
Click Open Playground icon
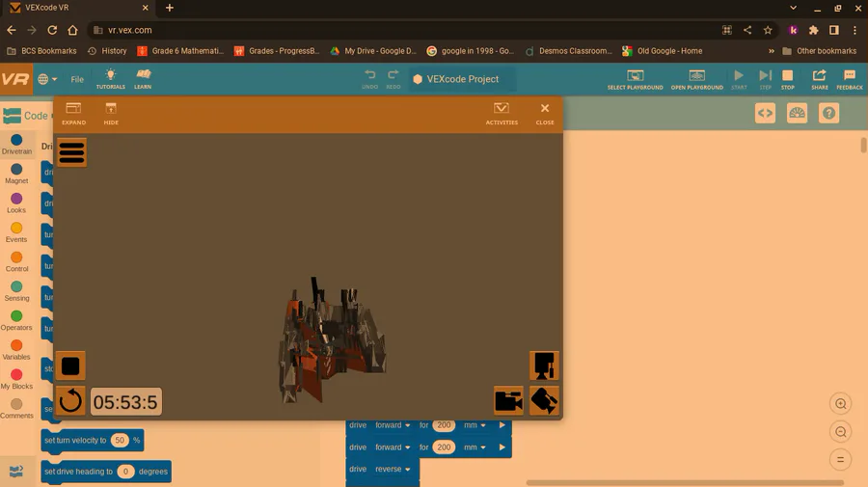(x=697, y=79)
